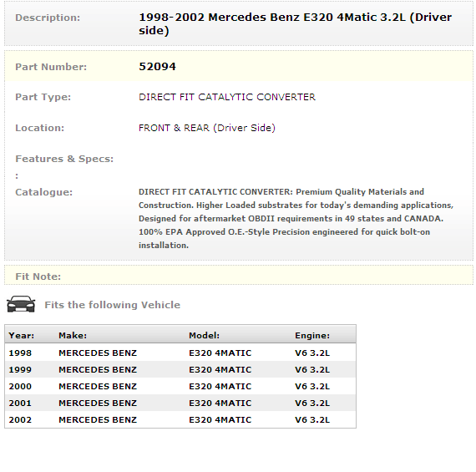Click the 'Part Type:' label

point(43,97)
